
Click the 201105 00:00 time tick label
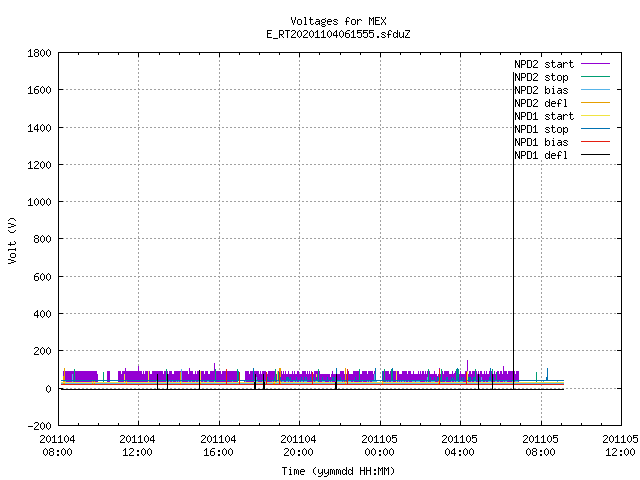(379, 446)
